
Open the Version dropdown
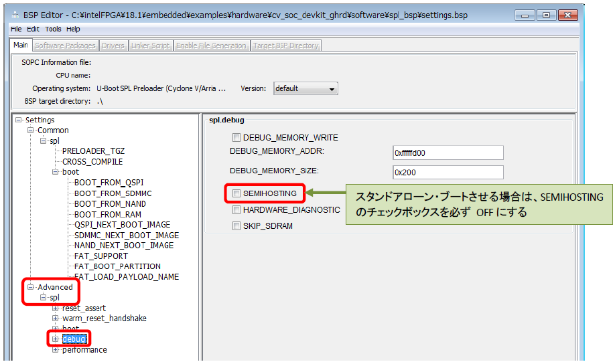(305, 88)
